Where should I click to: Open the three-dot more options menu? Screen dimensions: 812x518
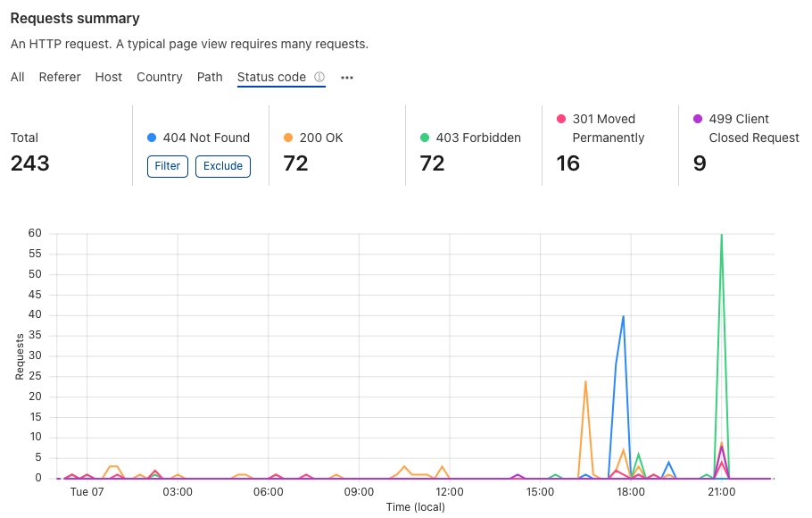(347, 78)
